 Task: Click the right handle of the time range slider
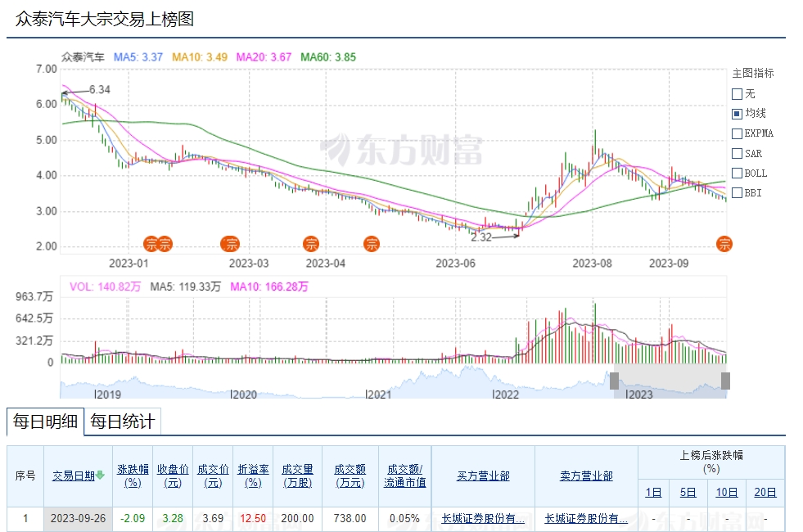[x=724, y=381]
